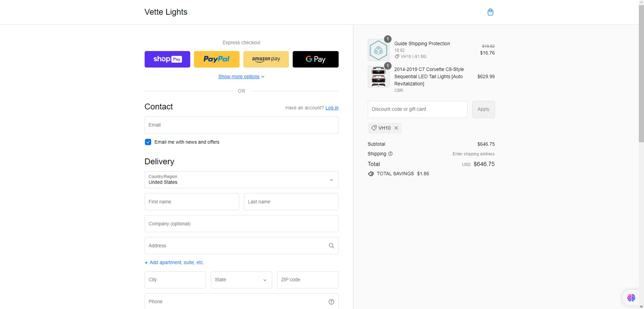This screenshot has width=644, height=309.
Task: Add apartment, suite, etc. link
Action: pyautogui.click(x=174, y=263)
